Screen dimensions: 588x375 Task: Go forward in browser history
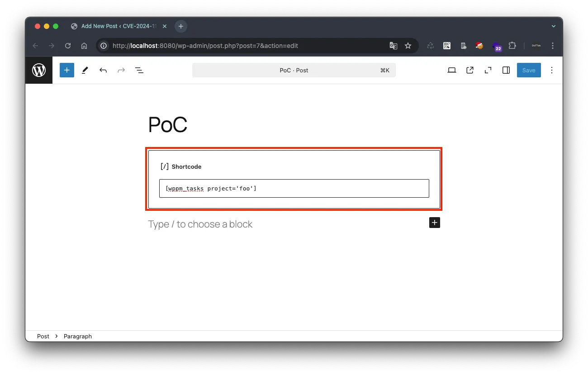[x=52, y=46]
